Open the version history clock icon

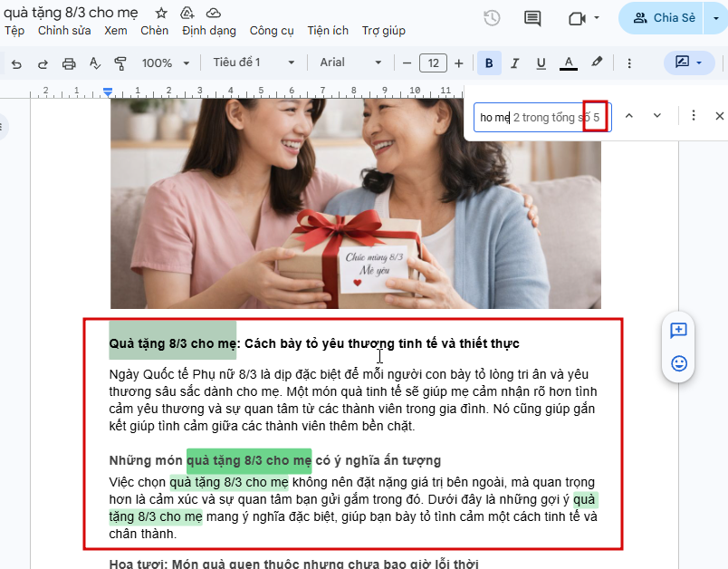(x=492, y=18)
